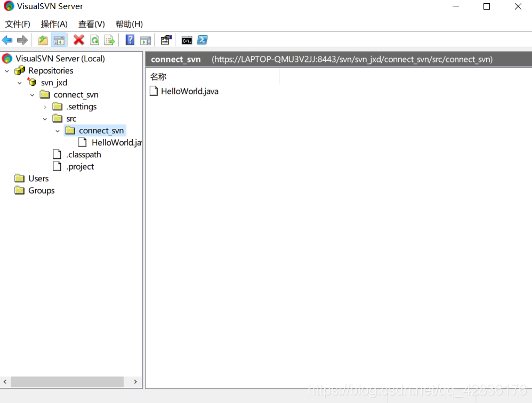Click tree pane scrollbar left arrow
This screenshot has height=403, width=532.
coord(5,382)
